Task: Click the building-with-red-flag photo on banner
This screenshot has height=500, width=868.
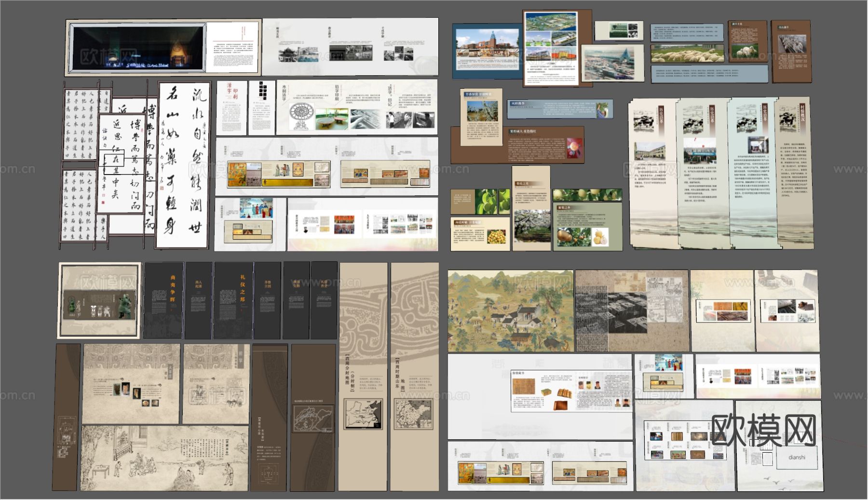Action: click(700, 150)
